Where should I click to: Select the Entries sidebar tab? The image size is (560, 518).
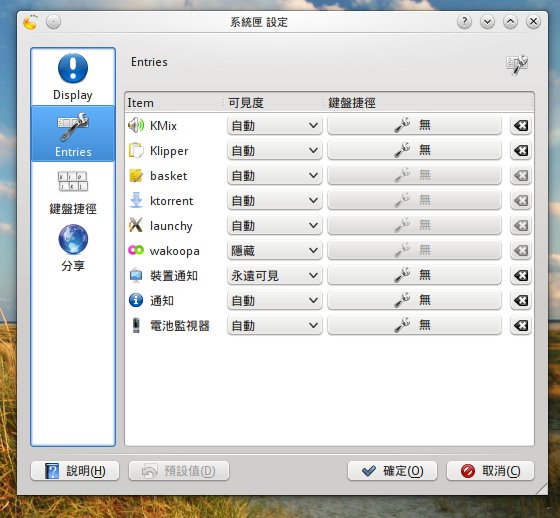(73, 134)
